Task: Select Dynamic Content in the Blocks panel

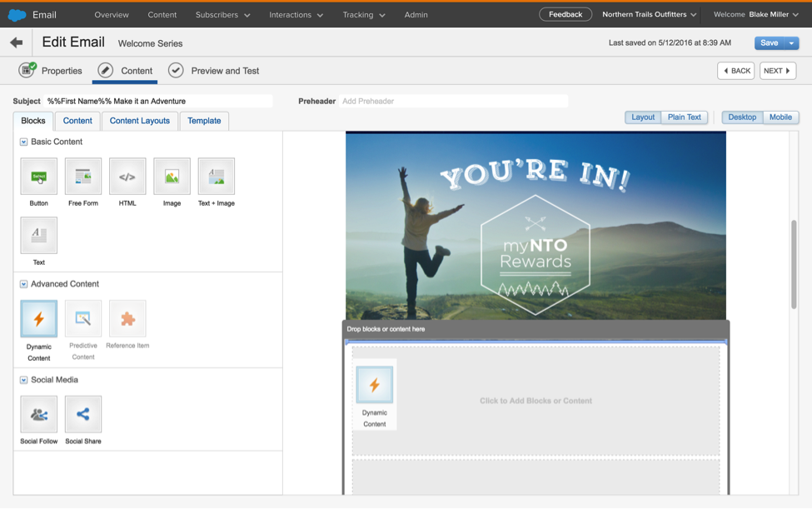Action: [x=39, y=318]
